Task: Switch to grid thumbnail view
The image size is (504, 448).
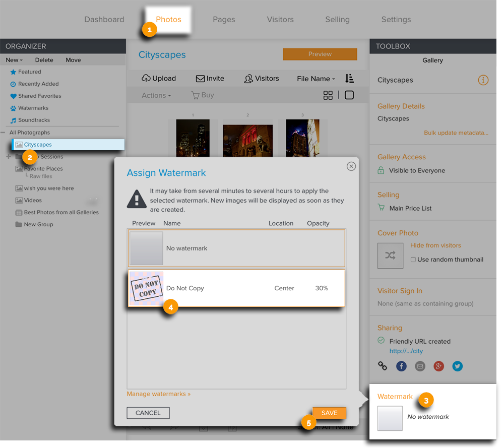Action: coord(328,95)
